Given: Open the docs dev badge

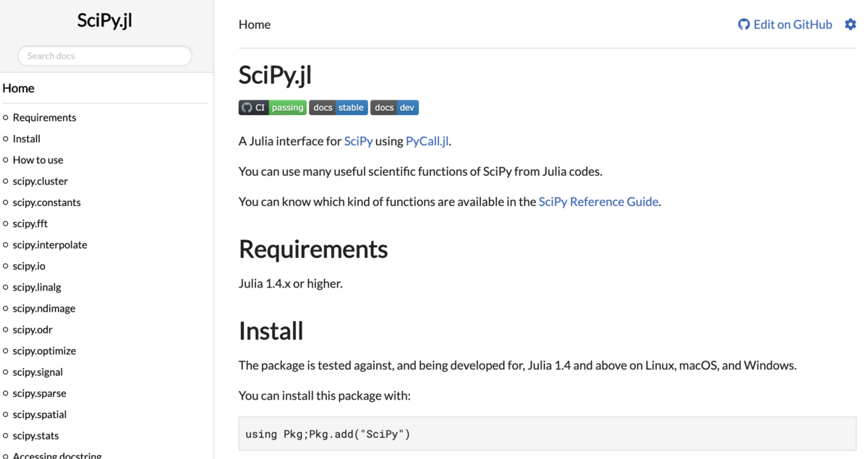Looking at the screenshot, I should (x=394, y=108).
